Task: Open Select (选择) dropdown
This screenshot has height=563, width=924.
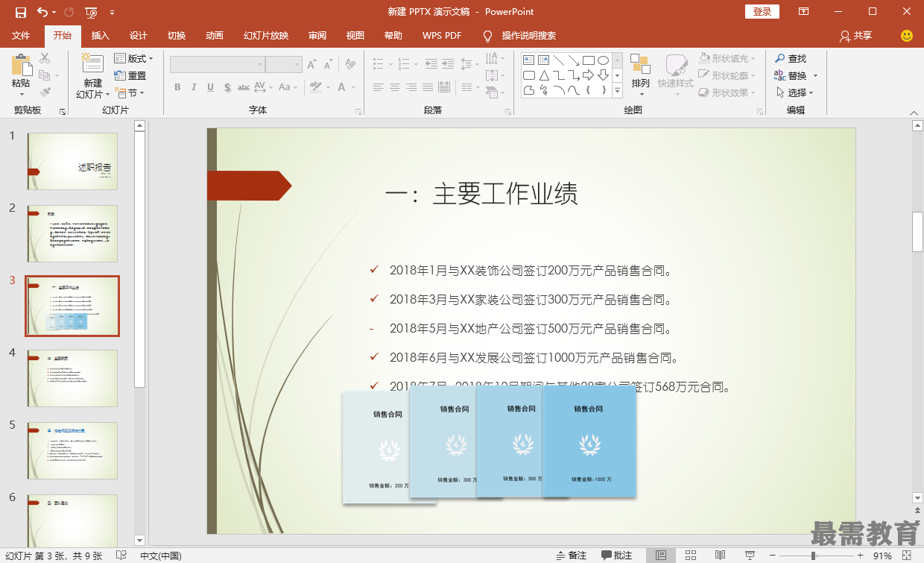Action: point(794,92)
